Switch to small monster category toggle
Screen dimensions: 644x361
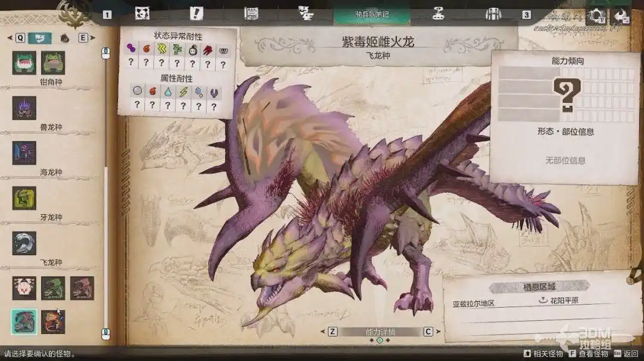coord(65,38)
